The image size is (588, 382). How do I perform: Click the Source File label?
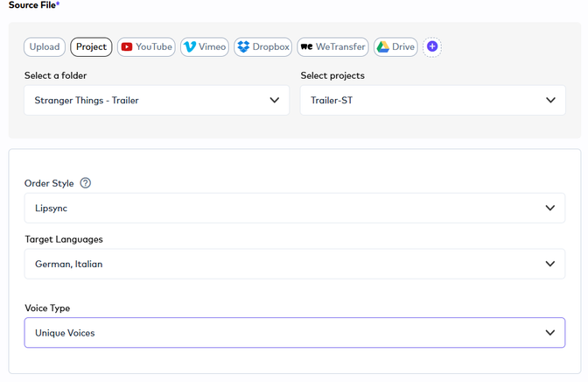click(x=34, y=5)
